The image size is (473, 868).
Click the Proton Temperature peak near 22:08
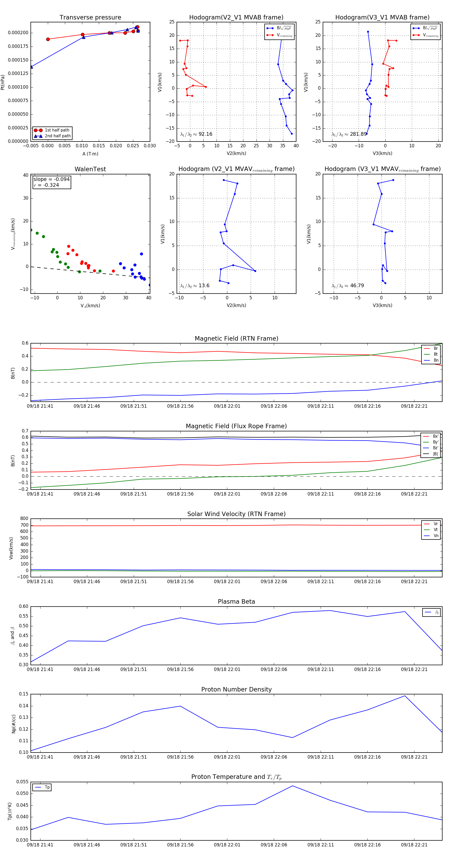[x=292, y=786]
